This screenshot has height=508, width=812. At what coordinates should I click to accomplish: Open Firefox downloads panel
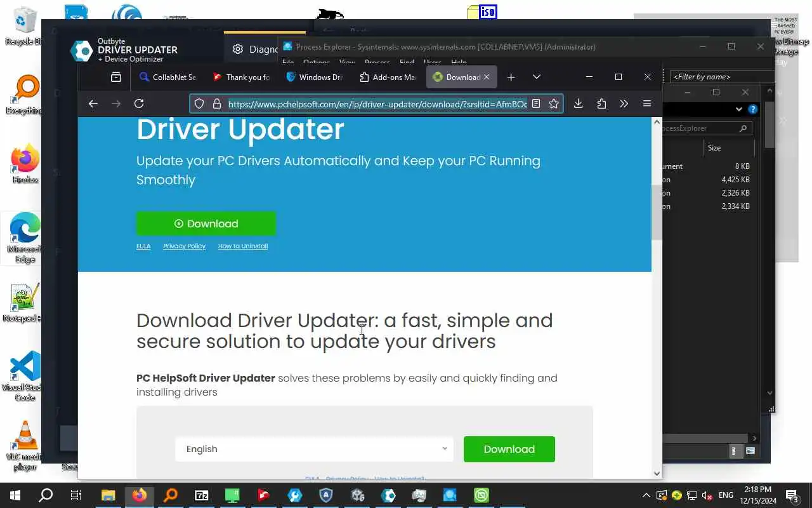tap(578, 104)
